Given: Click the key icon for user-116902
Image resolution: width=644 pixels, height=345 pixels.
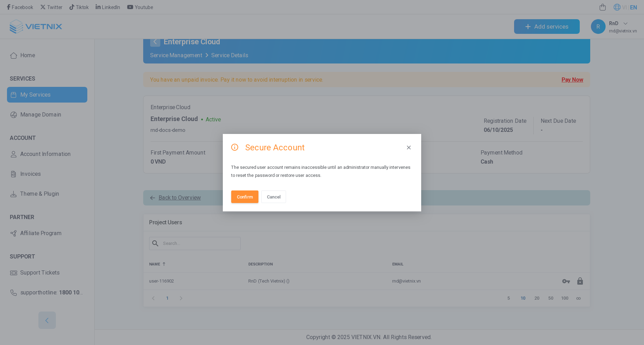Looking at the screenshot, I should point(566,281).
